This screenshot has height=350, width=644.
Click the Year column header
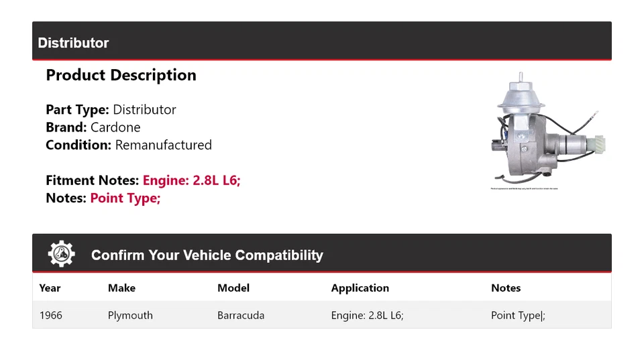pos(50,288)
